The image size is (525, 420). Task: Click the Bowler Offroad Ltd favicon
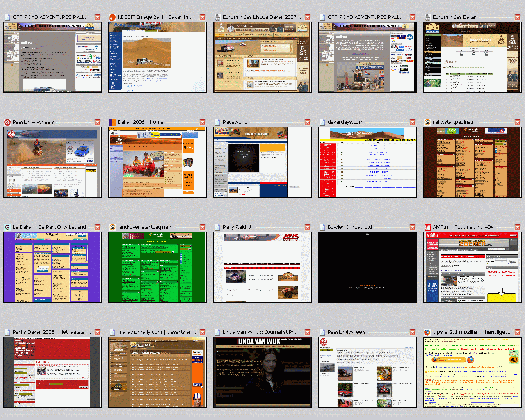322,227
